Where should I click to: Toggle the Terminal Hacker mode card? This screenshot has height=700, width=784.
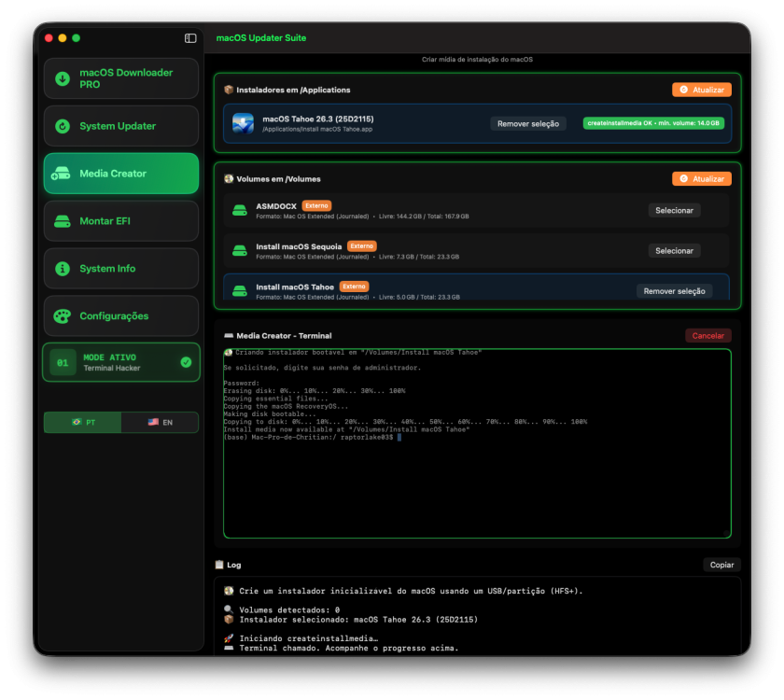coord(121,362)
